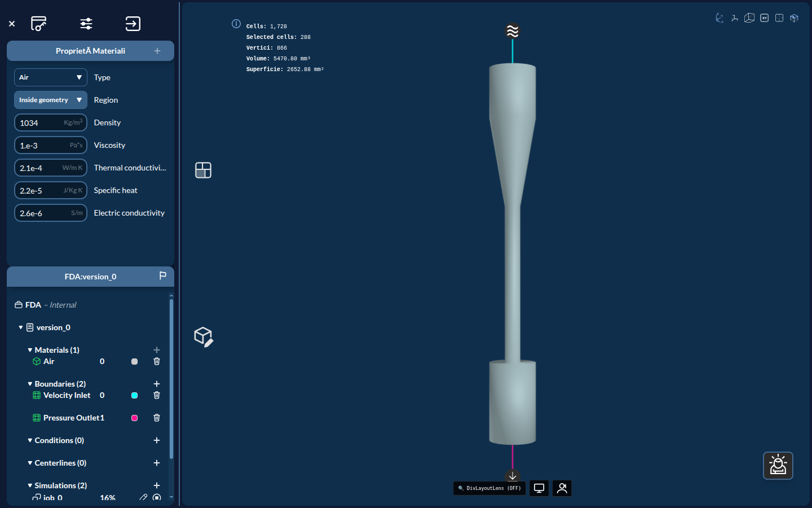Open the assistant robot button

(778, 466)
